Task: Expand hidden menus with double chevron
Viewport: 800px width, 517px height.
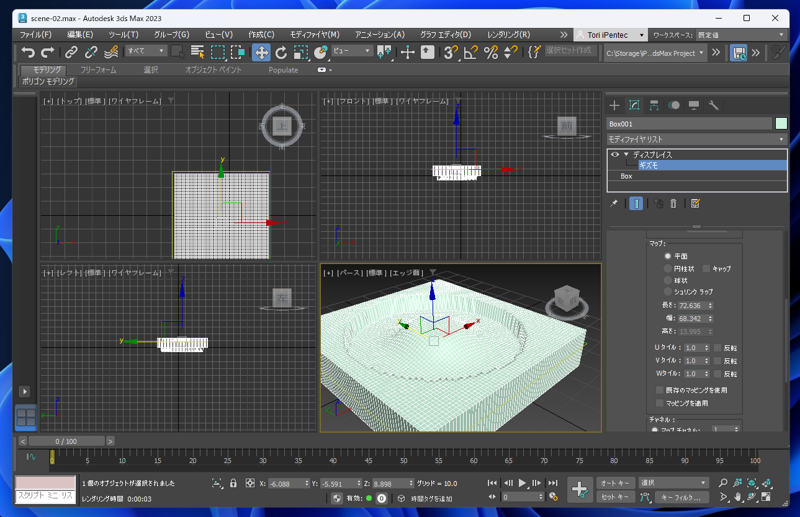Action: tap(563, 35)
